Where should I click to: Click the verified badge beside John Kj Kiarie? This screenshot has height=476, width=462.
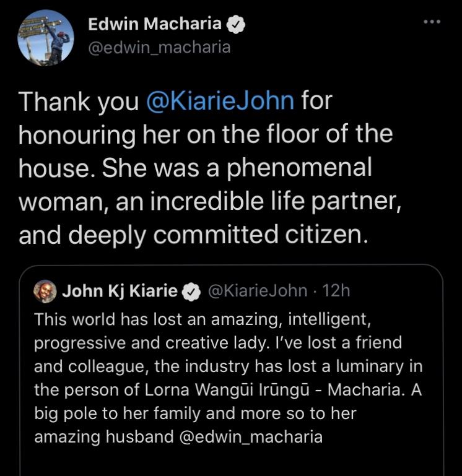coord(191,292)
